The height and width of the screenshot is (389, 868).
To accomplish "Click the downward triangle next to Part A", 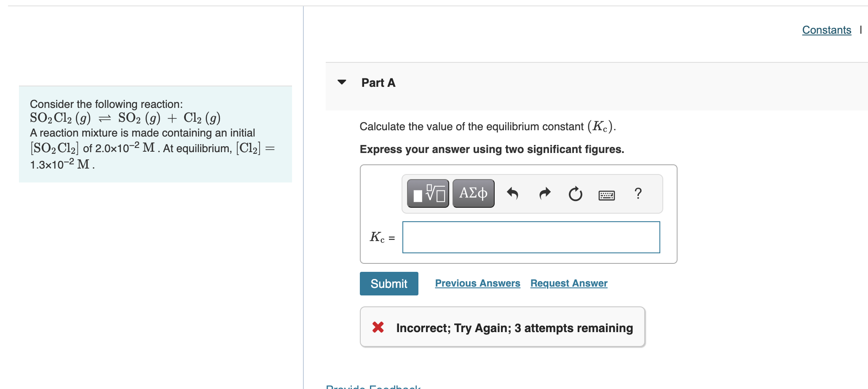I will point(342,82).
